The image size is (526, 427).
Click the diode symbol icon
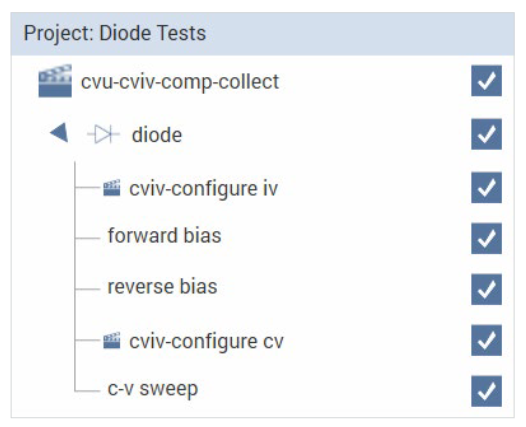click(103, 134)
